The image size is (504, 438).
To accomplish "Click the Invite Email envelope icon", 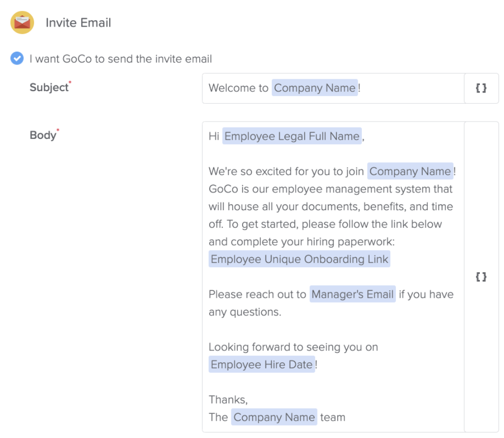I will pyautogui.click(x=22, y=22).
